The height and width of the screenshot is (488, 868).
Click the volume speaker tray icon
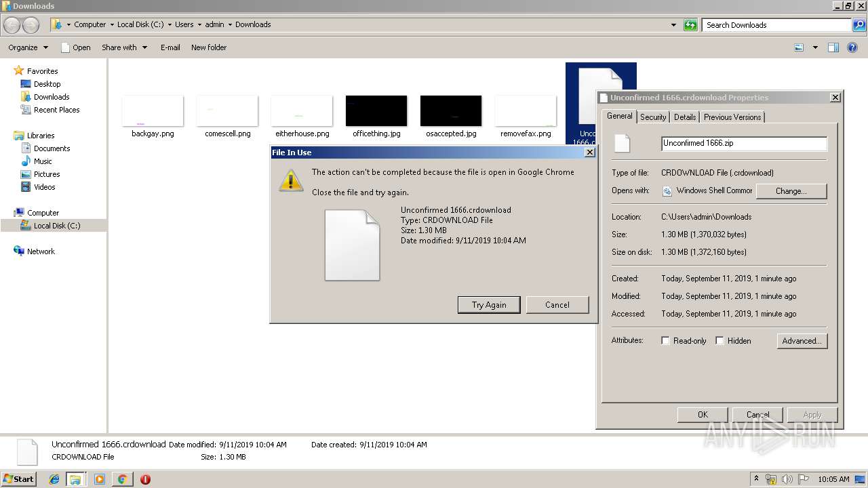click(x=787, y=479)
